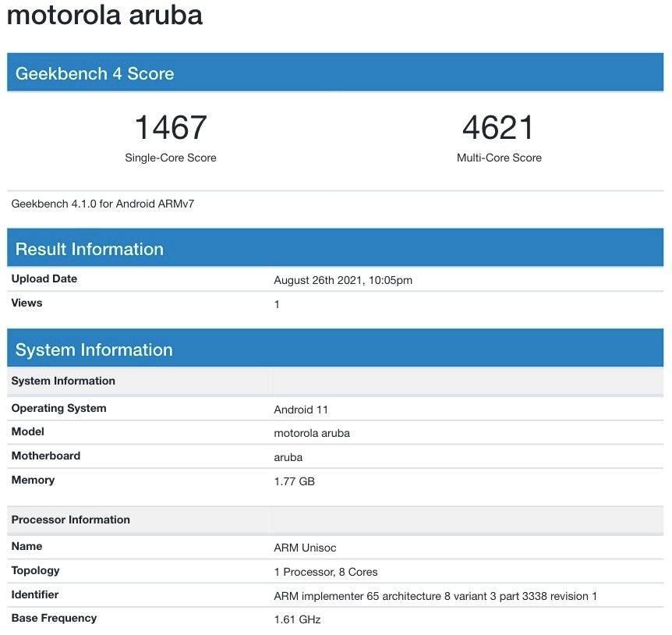
Task: Select the 'Multi-Core Score' label
Action: click(499, 158)
